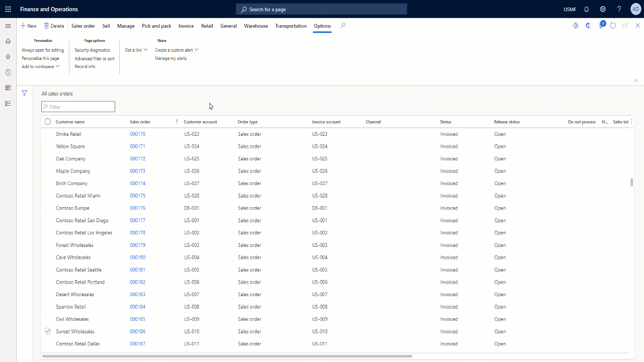Deselect the Sunset Wholesales row checkmark

48,331
